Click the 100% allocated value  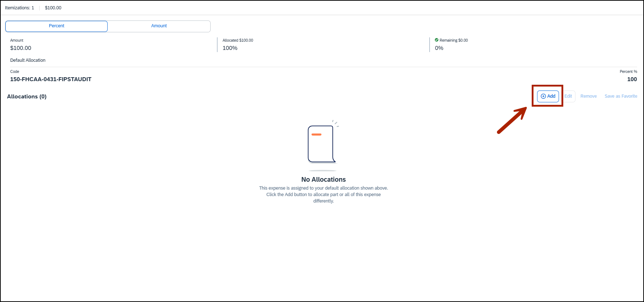230,48
